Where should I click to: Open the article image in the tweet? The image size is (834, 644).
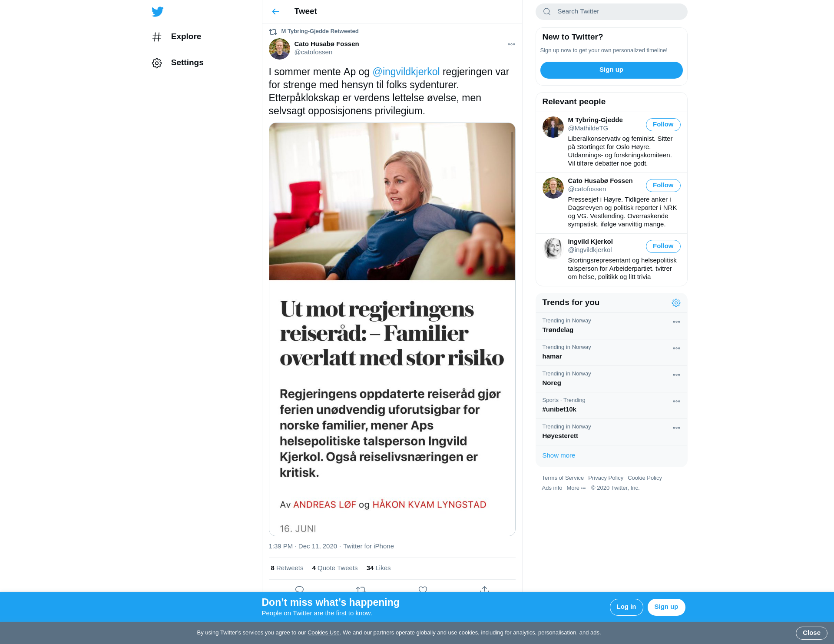point(392,329)
